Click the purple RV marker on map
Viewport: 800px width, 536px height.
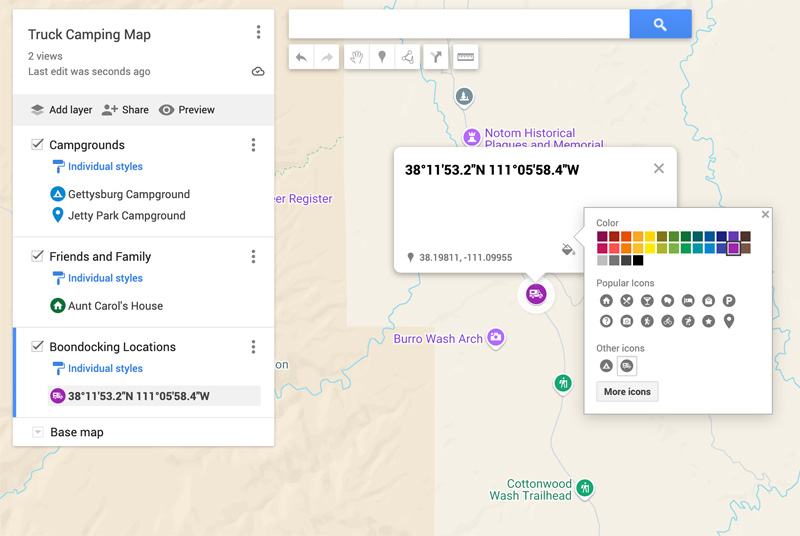pyautogui.click(x=536, y=294)
